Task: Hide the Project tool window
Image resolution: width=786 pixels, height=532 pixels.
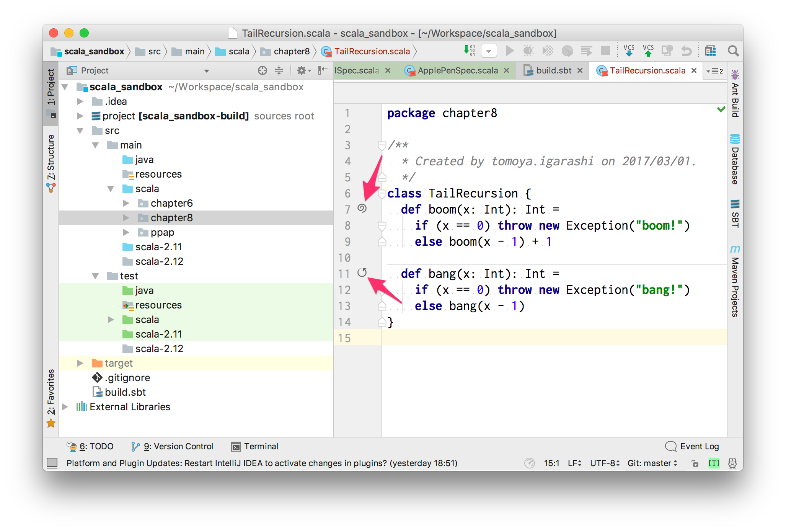Action: coord(323,70)
